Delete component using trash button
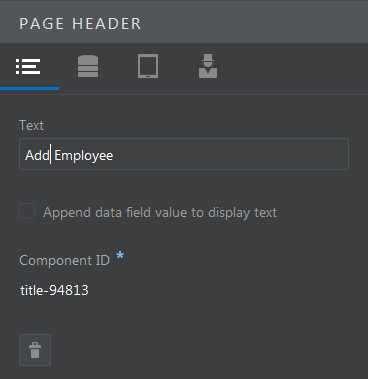 click(35, 350)
